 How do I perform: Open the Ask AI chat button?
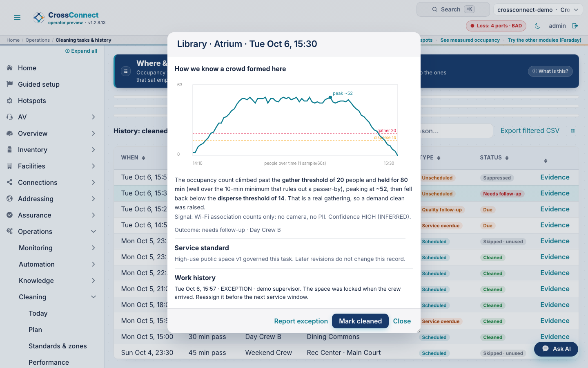[x=556, y=349]
